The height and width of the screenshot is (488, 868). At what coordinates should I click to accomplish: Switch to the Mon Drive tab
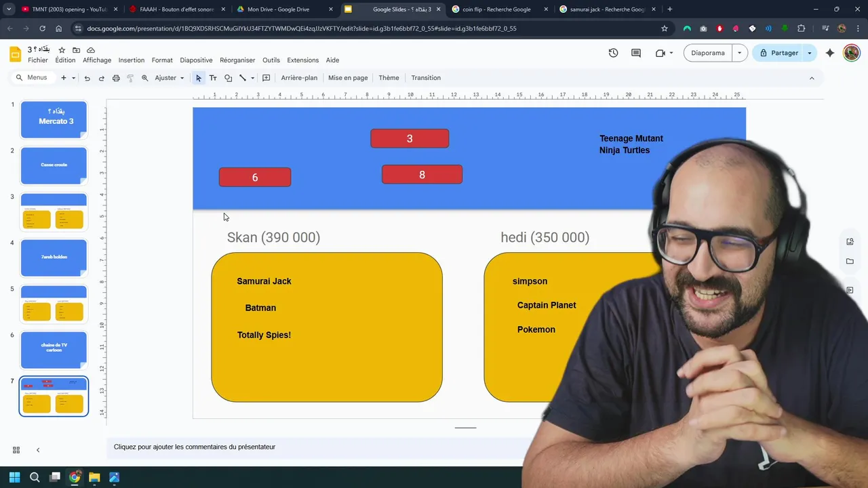[x=285, y=9]
